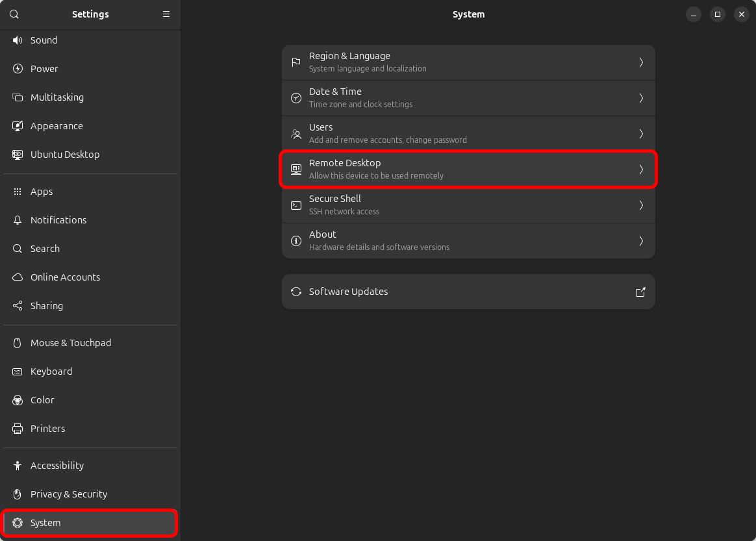Expand the Date & Time chevron
The width and height of the screenshot is (756, 541).
[641, 98]
